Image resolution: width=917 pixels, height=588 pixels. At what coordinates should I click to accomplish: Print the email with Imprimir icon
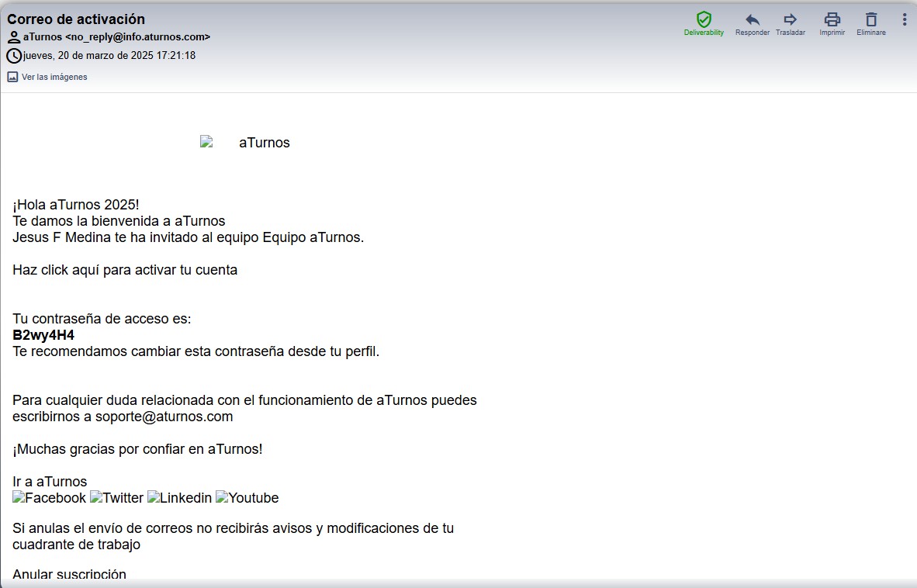[x=832, y=19]
